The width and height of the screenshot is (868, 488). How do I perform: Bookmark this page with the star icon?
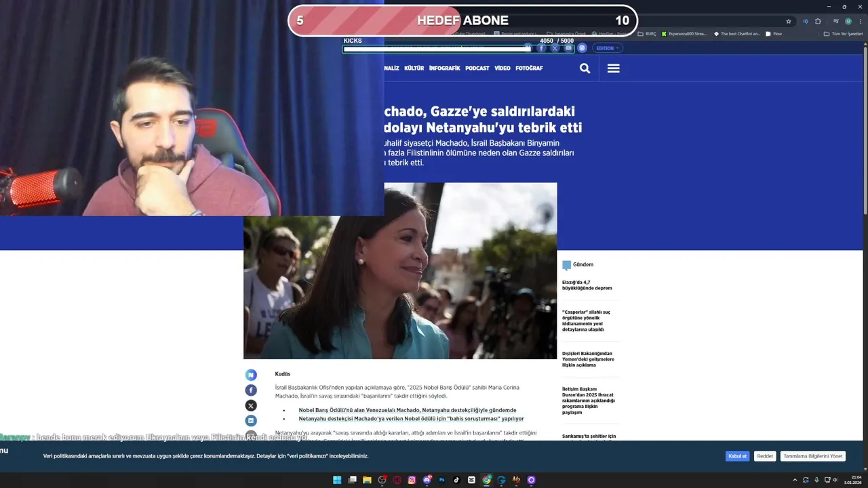789,21
